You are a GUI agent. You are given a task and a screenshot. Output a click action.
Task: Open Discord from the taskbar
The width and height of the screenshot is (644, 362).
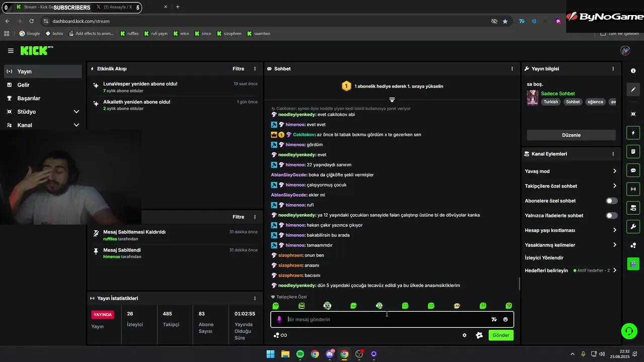click(330, 354)
